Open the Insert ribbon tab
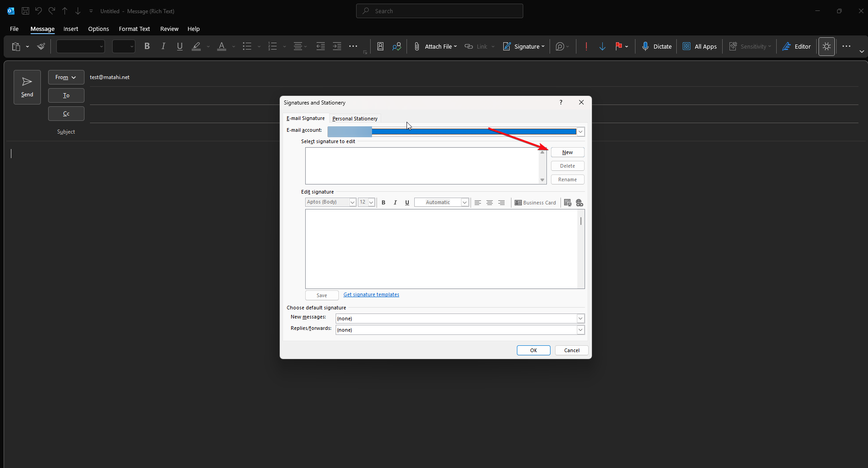The height and width of the screenshot is (468, 868). pos(71,29)
